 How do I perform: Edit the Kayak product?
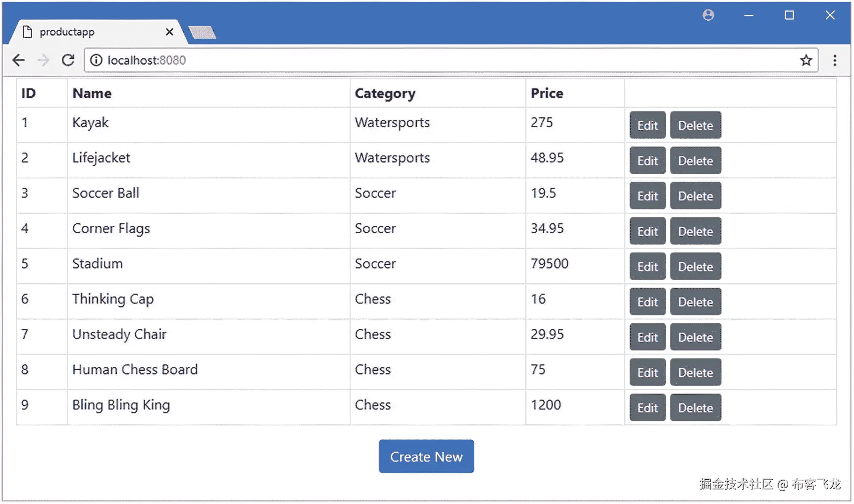pyautogui.click(x=647, y=125)
